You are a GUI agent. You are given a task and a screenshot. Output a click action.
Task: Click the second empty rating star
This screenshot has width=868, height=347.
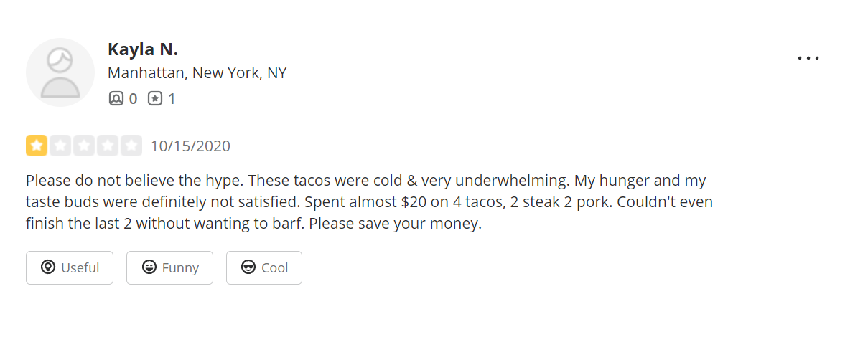(60, 146)
